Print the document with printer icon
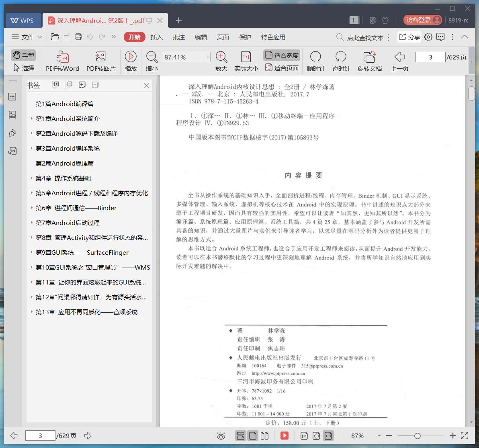479x448 pixels. click(x=78, y=37)
